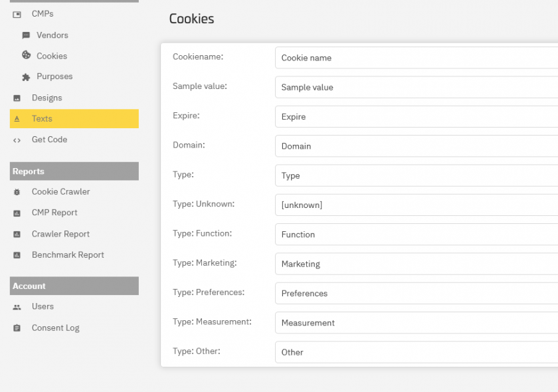This screenshot has width=558, height=392.
Task: Click the Cookies cookie icon
Action: [27, 55]
